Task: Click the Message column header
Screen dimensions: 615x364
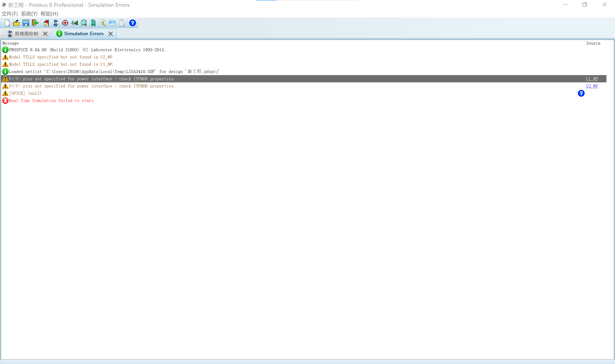Action: pyautogui.click(x=10, y=43)
